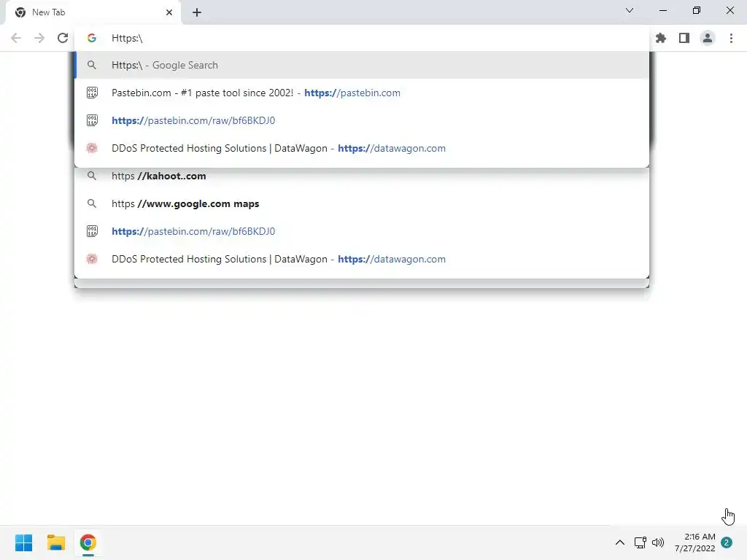Screen dimensions: 747x560
Task: Click search icon beside kahoot suggestion
Action: pos(92,176)
